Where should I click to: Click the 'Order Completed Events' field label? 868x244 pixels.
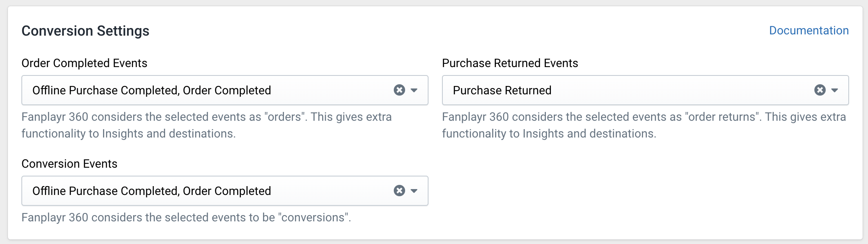(85, 63)
